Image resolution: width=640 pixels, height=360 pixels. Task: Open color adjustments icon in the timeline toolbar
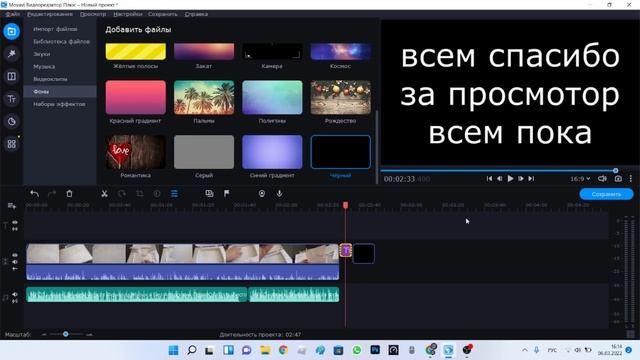click(x=157, y=194)
